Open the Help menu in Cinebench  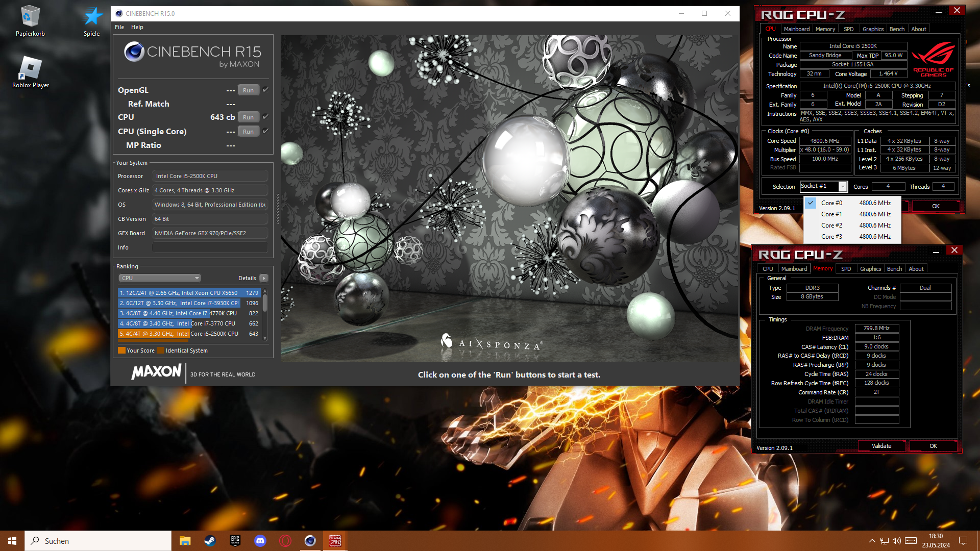(x=137, y=27)
